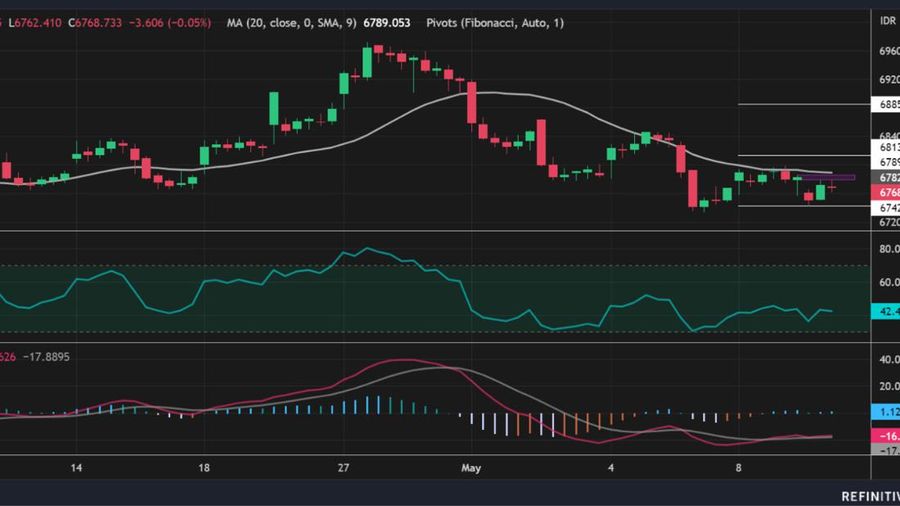Click the 14 date label on time axis
Screen dimensions: 900x506
[x=76, y=468]
